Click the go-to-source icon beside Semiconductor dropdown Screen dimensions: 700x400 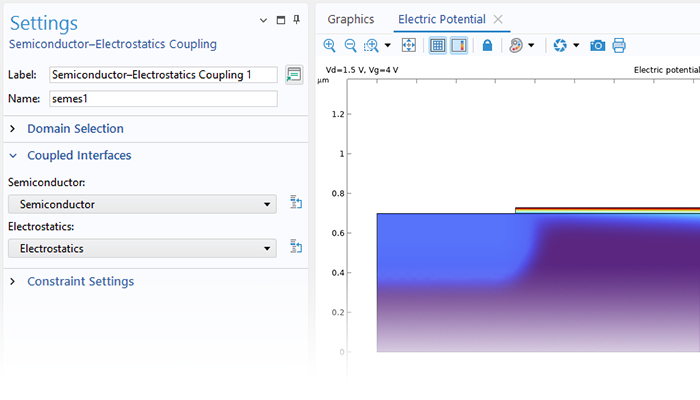[296, 202]
